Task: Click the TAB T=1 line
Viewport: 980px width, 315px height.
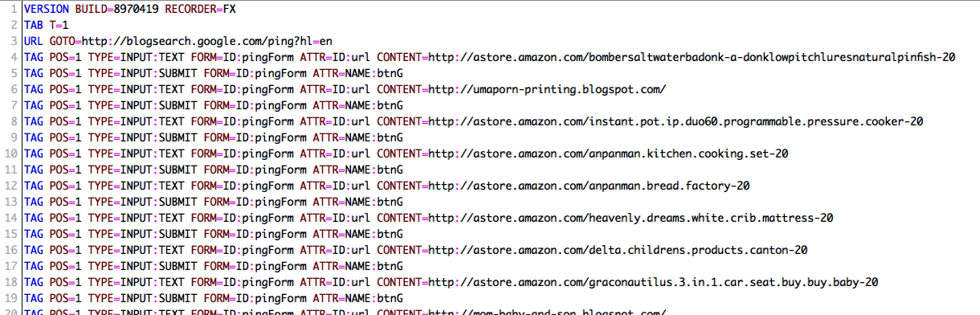Action: tap(47, 24)
